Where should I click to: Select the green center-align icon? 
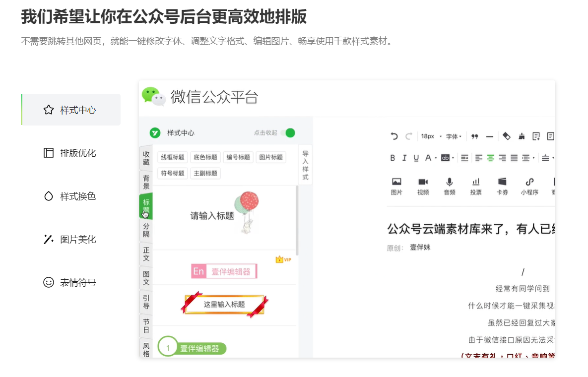[491, 158]
